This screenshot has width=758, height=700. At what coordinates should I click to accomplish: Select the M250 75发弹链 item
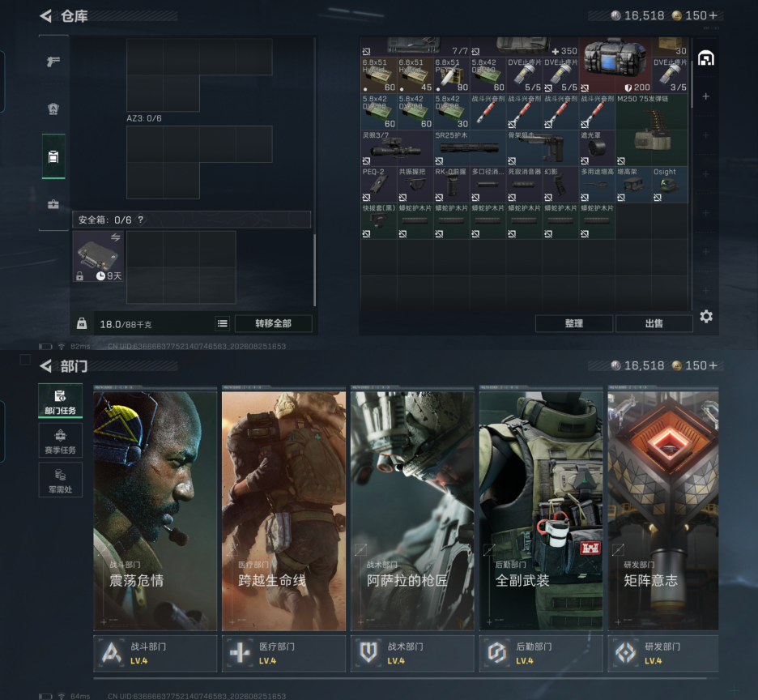(652, 130)
